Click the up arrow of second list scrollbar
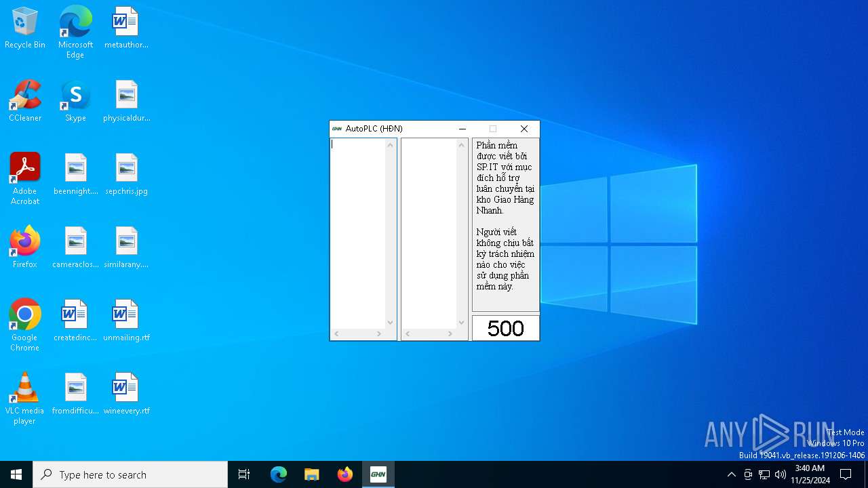The width and height of the screenshot is (868, 488). 462,144
